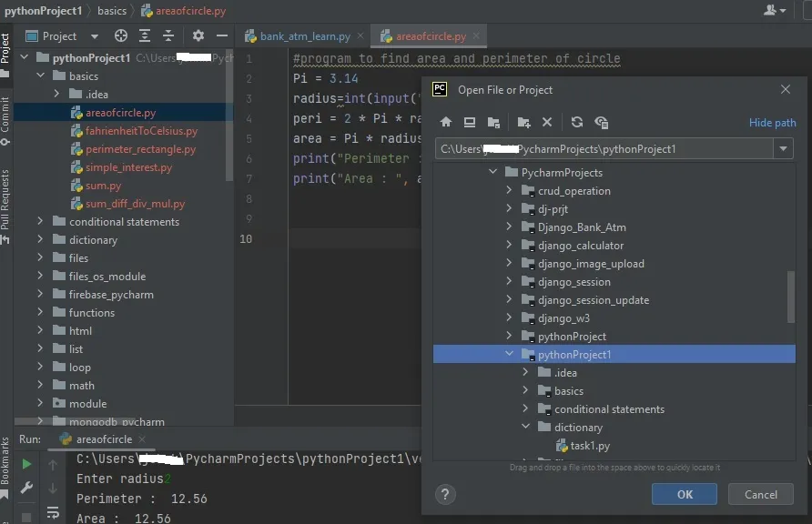Open Project view dropdown
Viewport: 812px width, 524px height.
(95, 36)
